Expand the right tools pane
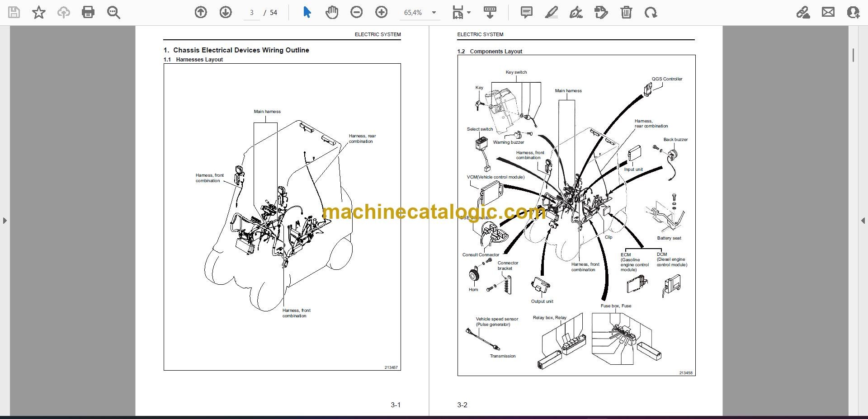Viewport: 868px width, 419px height. coord(863,221)
